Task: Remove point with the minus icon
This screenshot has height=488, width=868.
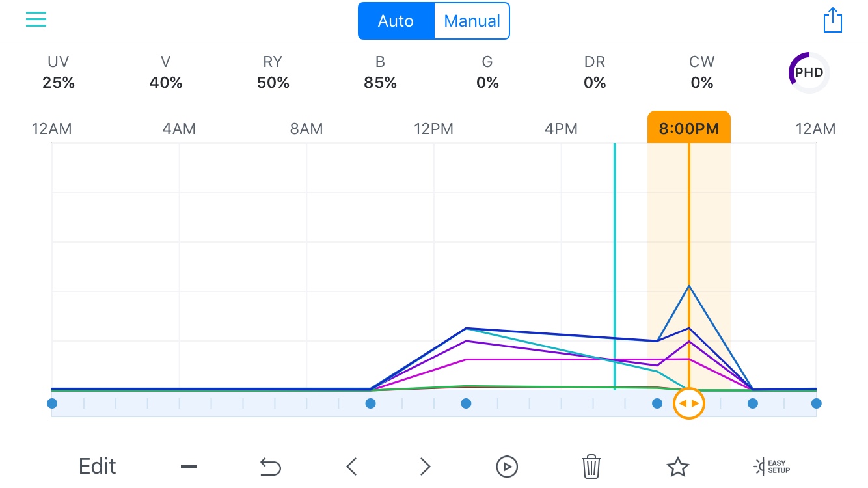Action: click(189, 467)
